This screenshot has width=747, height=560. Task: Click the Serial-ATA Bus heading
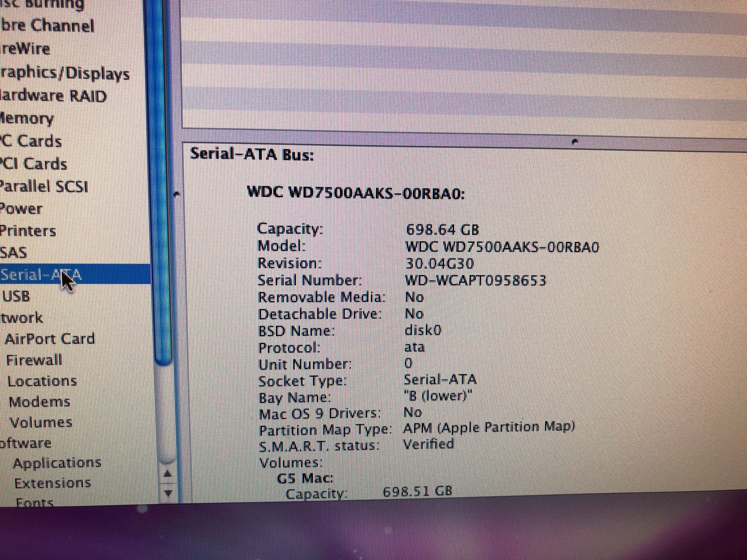point(252,154)
